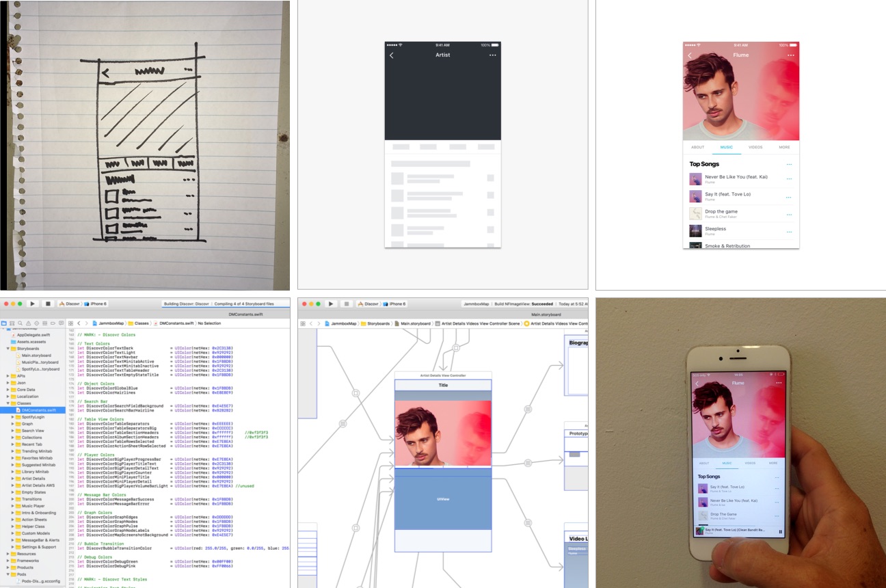This screenshot has width=886, height=588.
Task: Open the Find navigator magnifier icon
Action: tap(20, 323)
